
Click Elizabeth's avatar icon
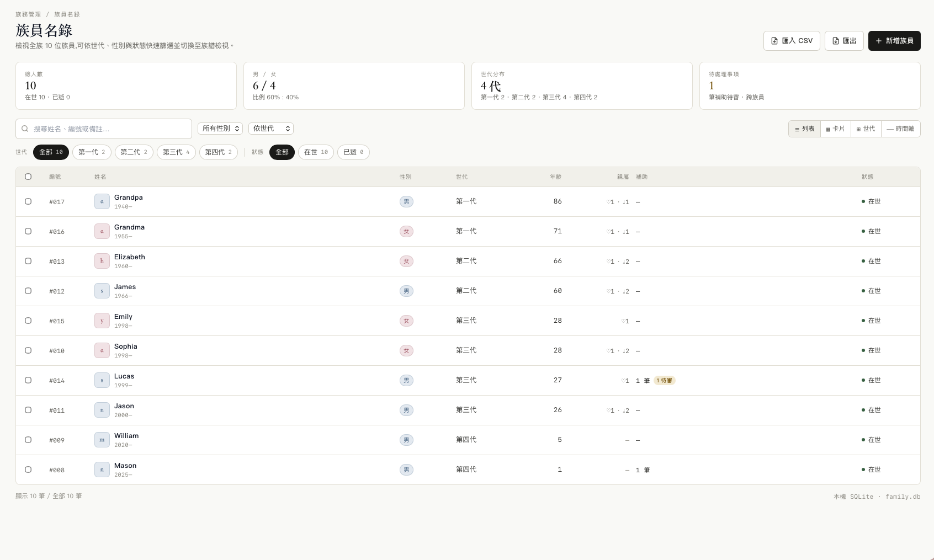pyautogui.click(x=102, y=261)
